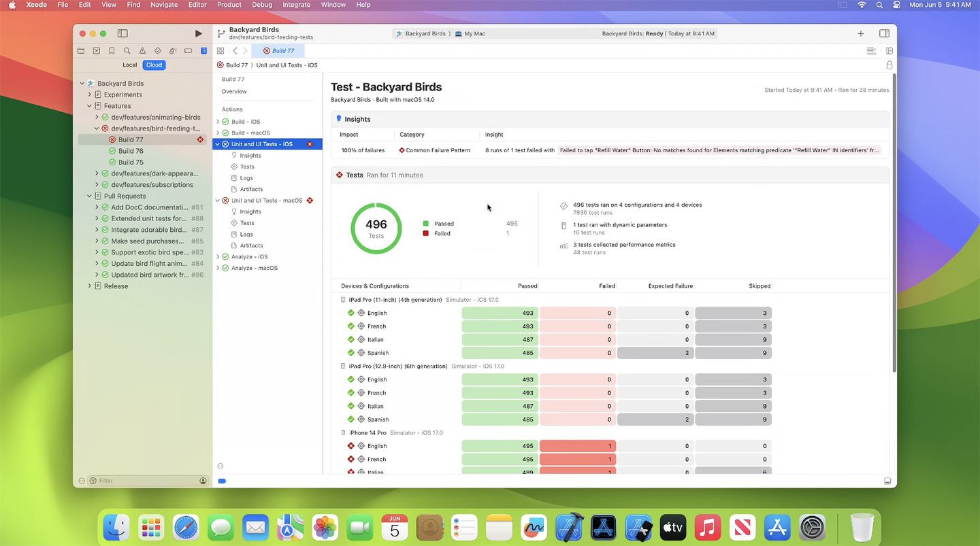Open the Integrate menu
980x546 pixels.
pyautogui.click(x=296, y=5)
